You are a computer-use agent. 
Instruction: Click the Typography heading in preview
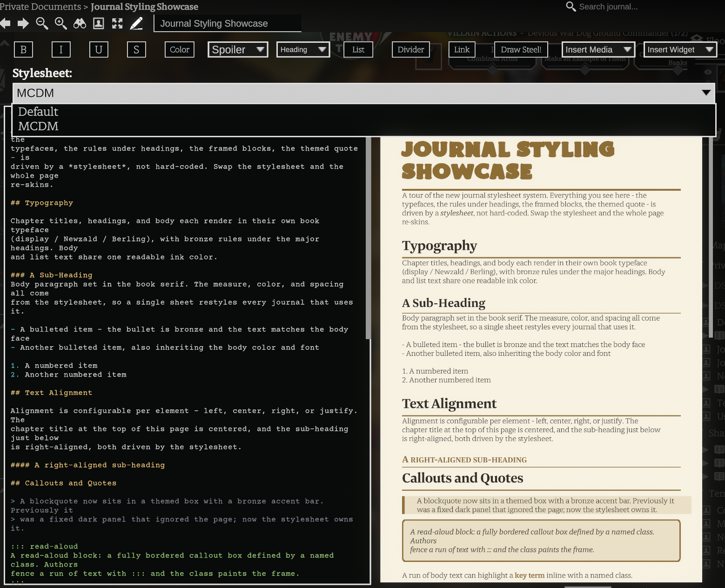tap(439, 246)
